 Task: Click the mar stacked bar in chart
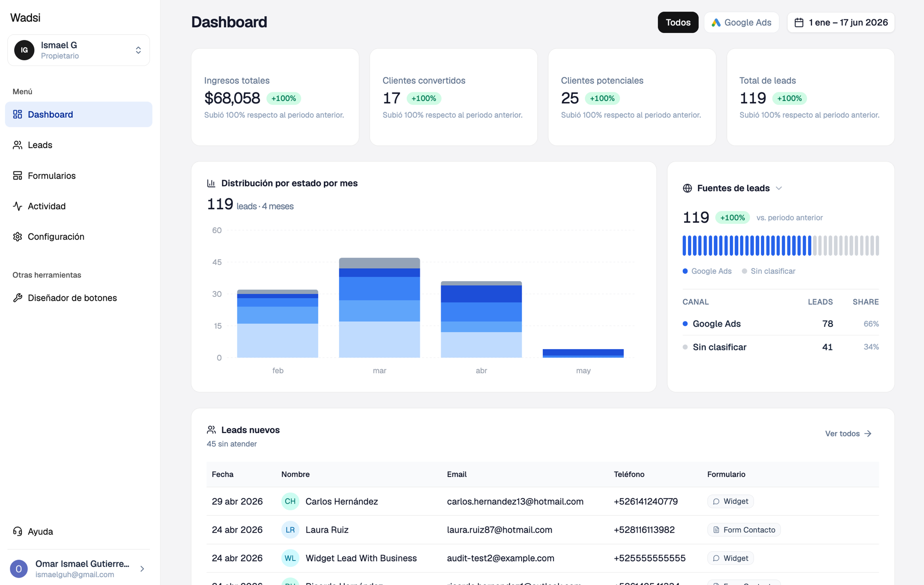pos(379,308)
